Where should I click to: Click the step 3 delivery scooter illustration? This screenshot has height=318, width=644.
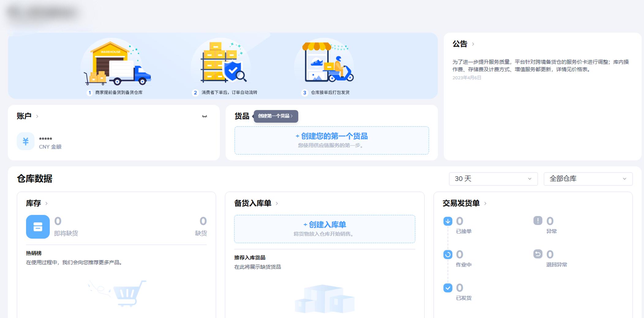[x=326, y=63]
